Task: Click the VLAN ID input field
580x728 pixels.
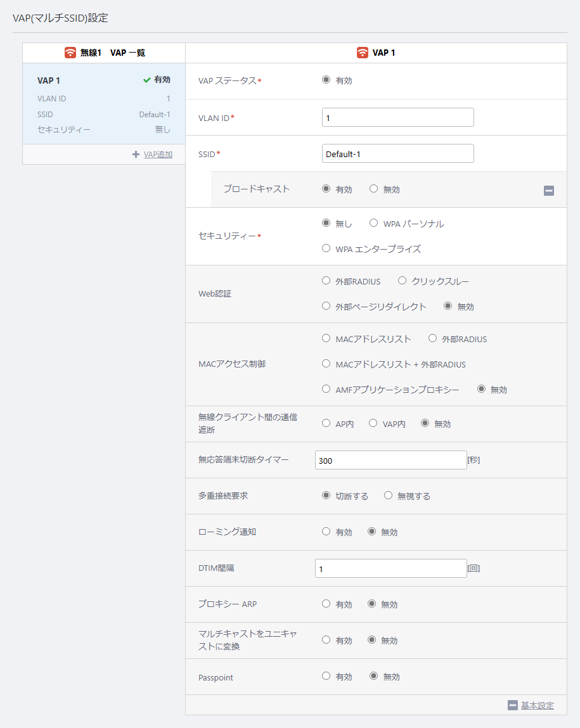Action: [x=398, y=117]
